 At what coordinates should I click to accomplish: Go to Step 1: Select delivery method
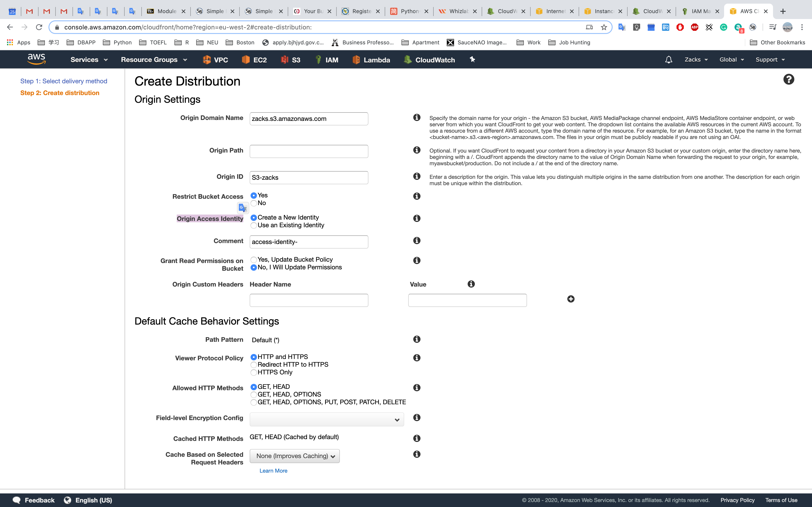point(64,81)
